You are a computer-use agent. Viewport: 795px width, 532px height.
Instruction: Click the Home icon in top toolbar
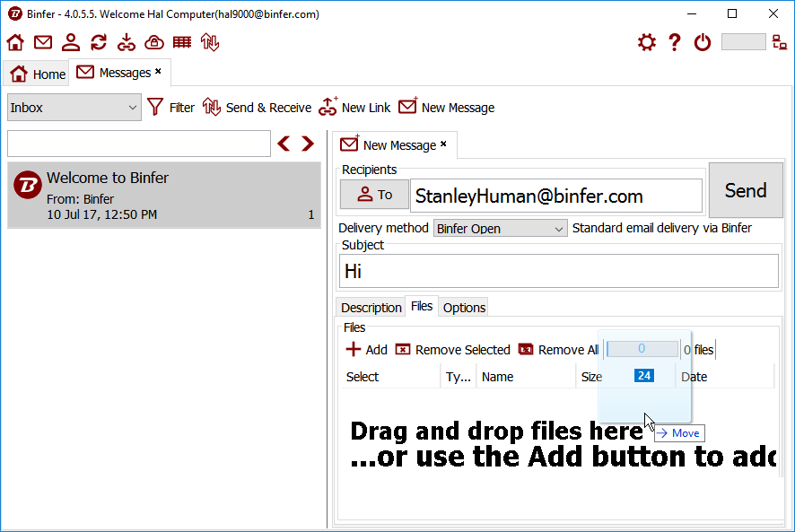pyautogui.click(x=15, y=42)
